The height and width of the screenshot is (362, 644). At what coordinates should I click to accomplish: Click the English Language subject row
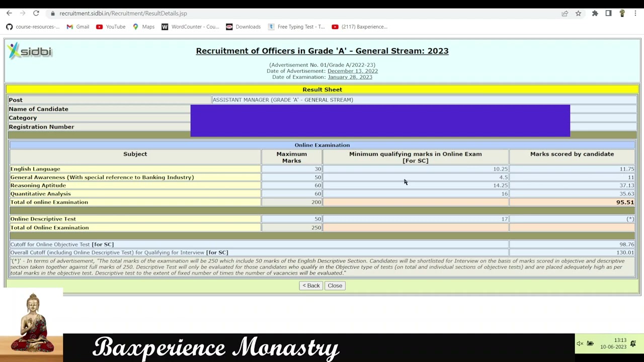pos(322,169)
